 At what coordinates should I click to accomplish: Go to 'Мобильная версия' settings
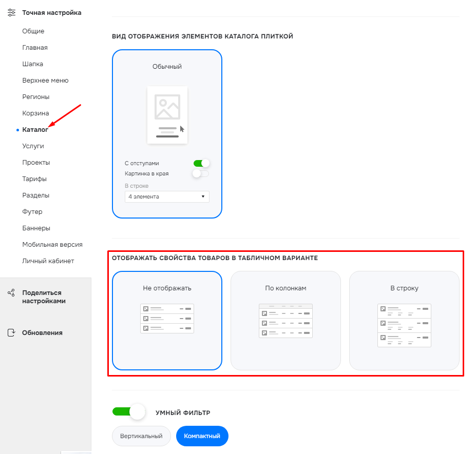tap(52, 244)
